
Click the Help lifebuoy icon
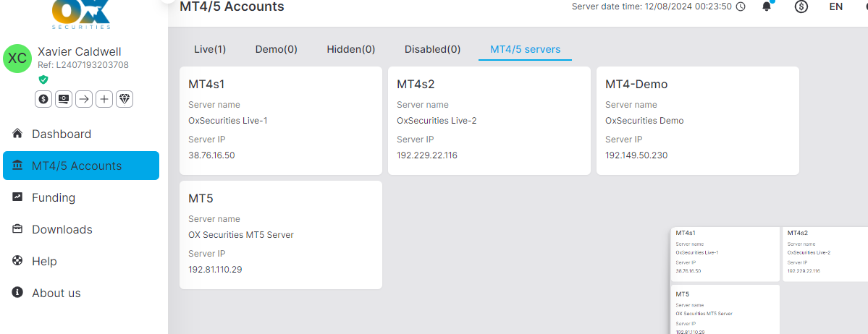tap(17, 260)
